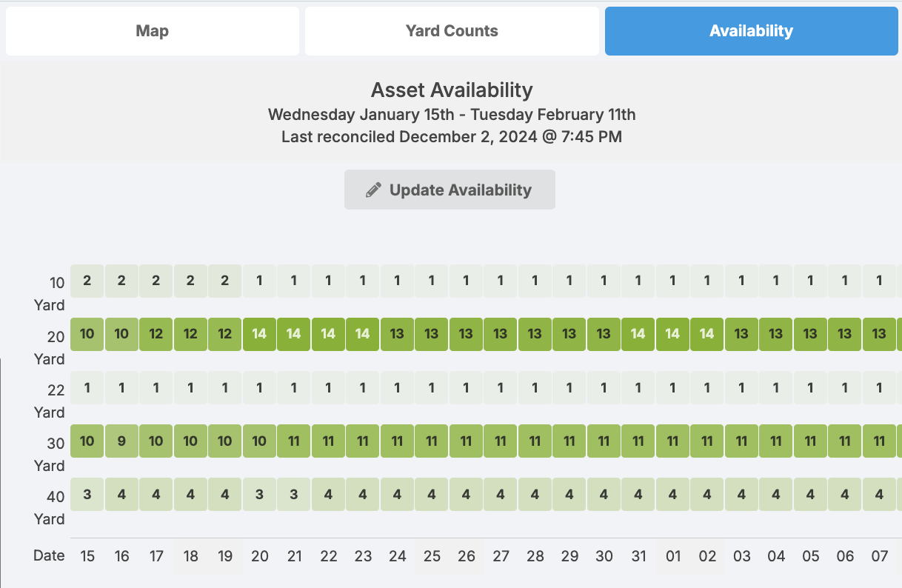Select 10 Yard cell for date 15
Viewport: 902px width, 588px height.
(87, 281)
